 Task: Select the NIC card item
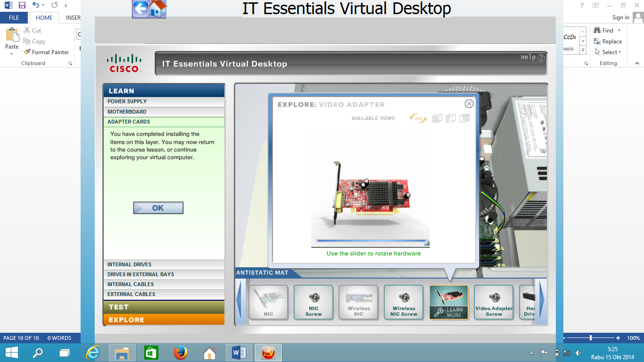pos(268,302)
